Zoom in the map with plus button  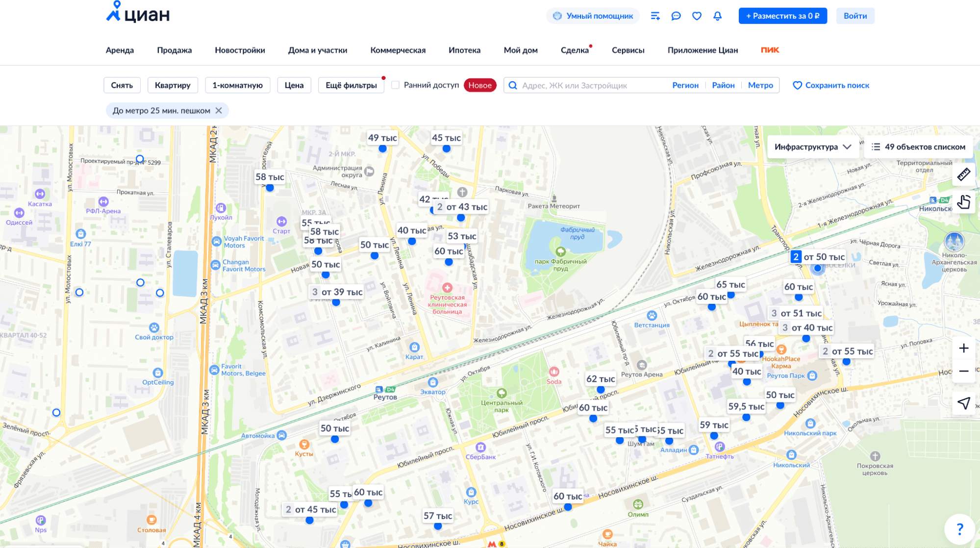coord(963,348)
